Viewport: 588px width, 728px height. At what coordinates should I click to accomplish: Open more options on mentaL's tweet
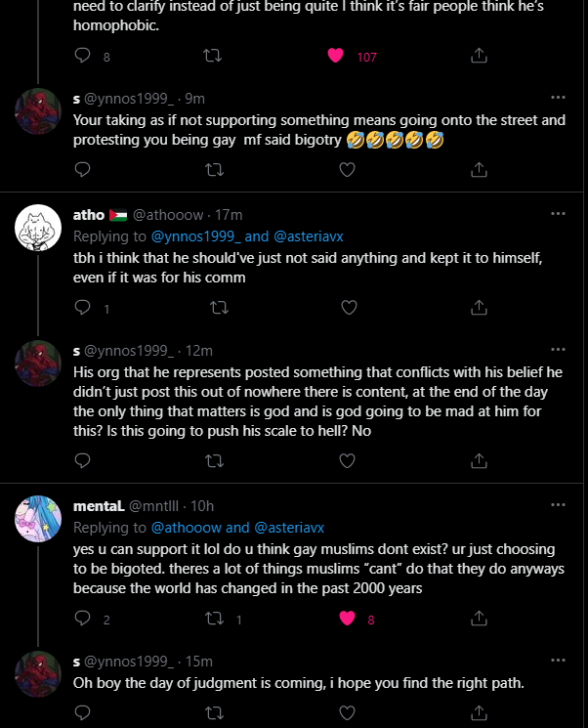pyautogui.click(x=558, y=504)
